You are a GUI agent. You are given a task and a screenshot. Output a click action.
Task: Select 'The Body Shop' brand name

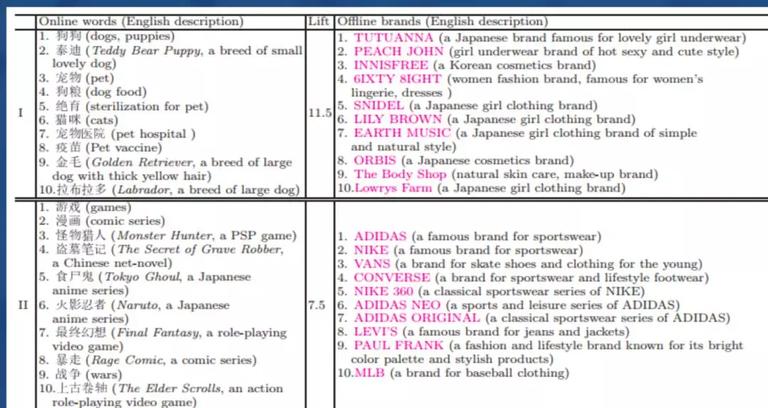tap(400, 174)
